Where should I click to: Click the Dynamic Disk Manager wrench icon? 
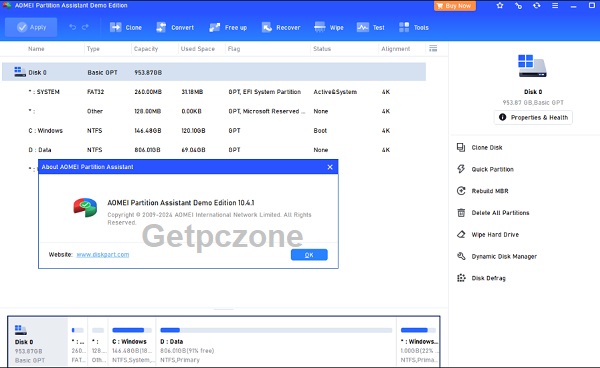[x=461, y=256]
